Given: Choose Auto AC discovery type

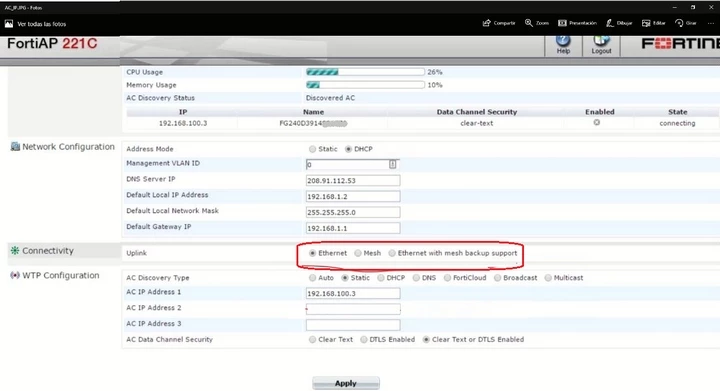Looking at the screenshot, I should click(x=312, y=278).
